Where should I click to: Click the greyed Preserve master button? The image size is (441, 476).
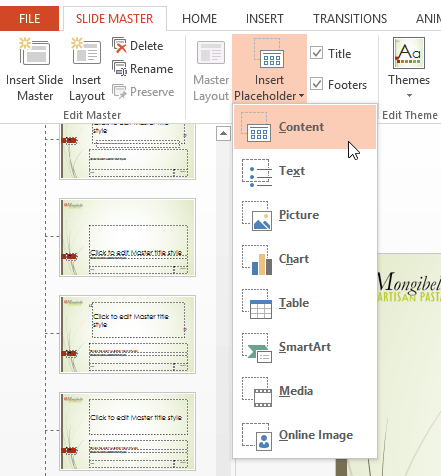click(143, 92)
